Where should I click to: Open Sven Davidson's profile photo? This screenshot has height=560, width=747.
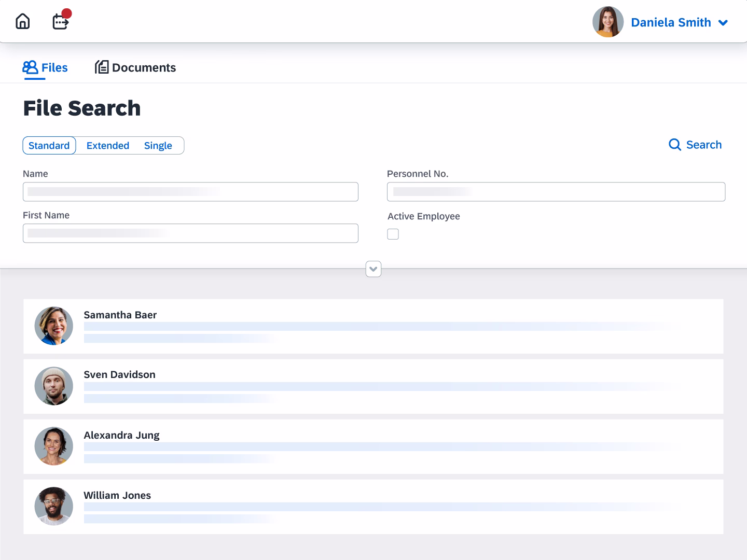pos(54,386)
